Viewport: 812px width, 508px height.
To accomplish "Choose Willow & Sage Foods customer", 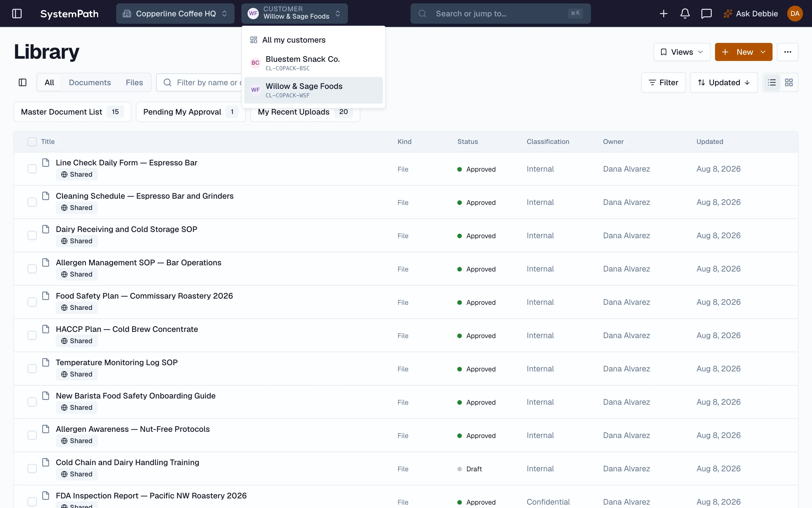I will click(313, 90).
